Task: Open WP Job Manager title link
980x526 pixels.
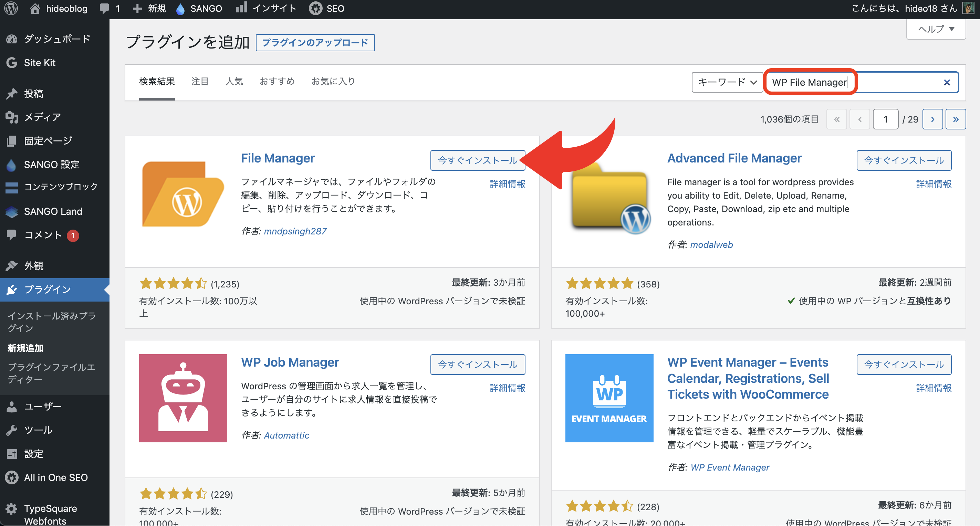Action: pos(290,362)
